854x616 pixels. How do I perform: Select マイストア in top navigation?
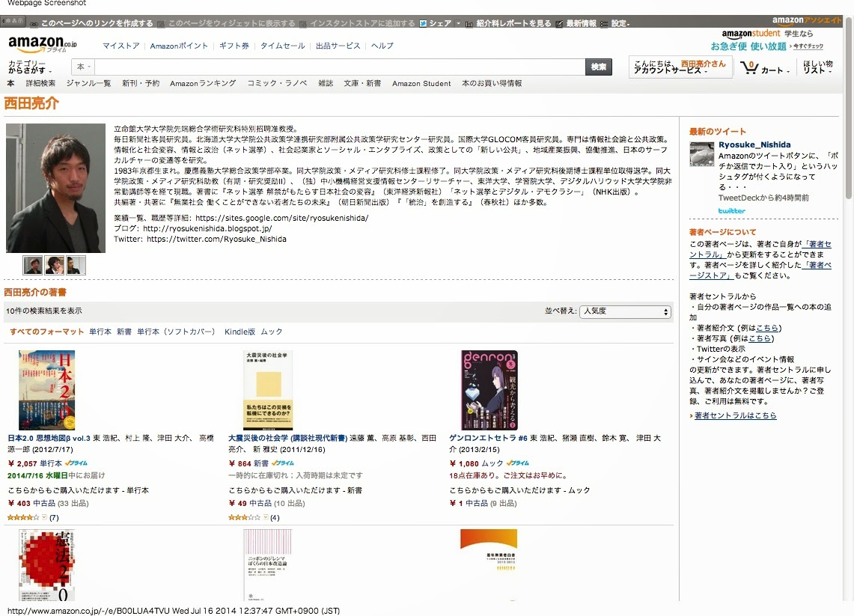click(x=121, y=46)
